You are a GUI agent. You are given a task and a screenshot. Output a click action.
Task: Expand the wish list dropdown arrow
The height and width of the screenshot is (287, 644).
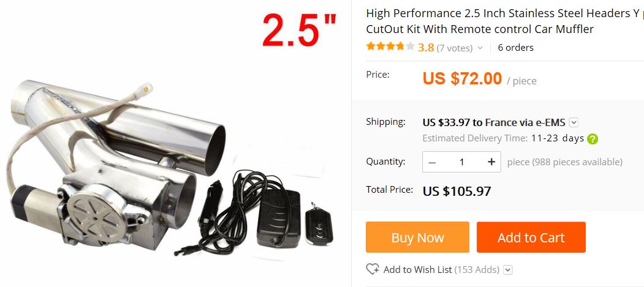click(x=508, y=270)
